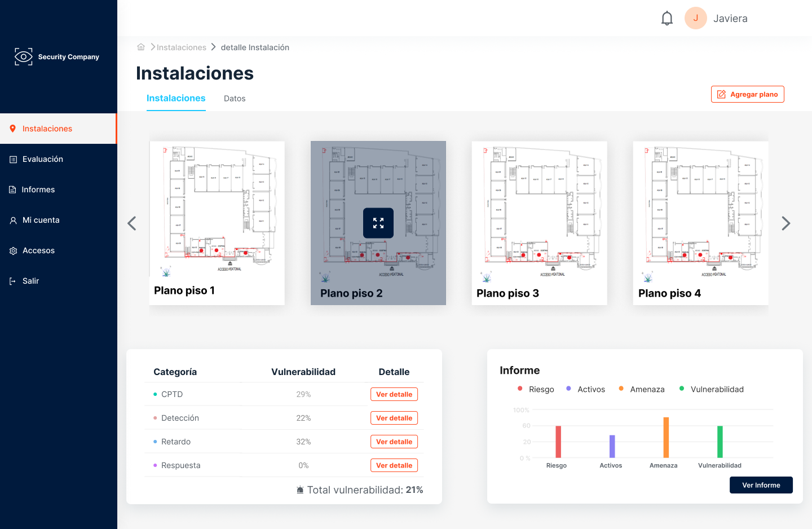Image resolution: width=812 pixels, height=529 pixels.
Task: Open Accesos in the sidebar
Action: 59,250
